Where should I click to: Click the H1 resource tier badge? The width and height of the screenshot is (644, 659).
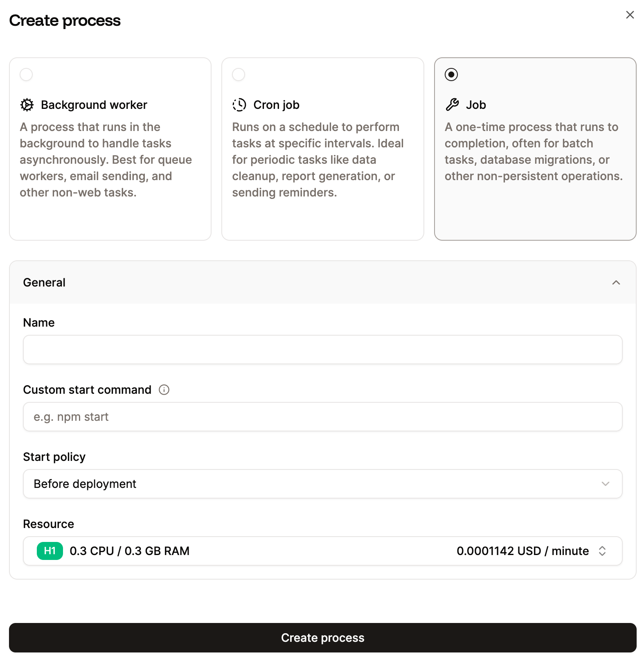click(x=49, y=551)
